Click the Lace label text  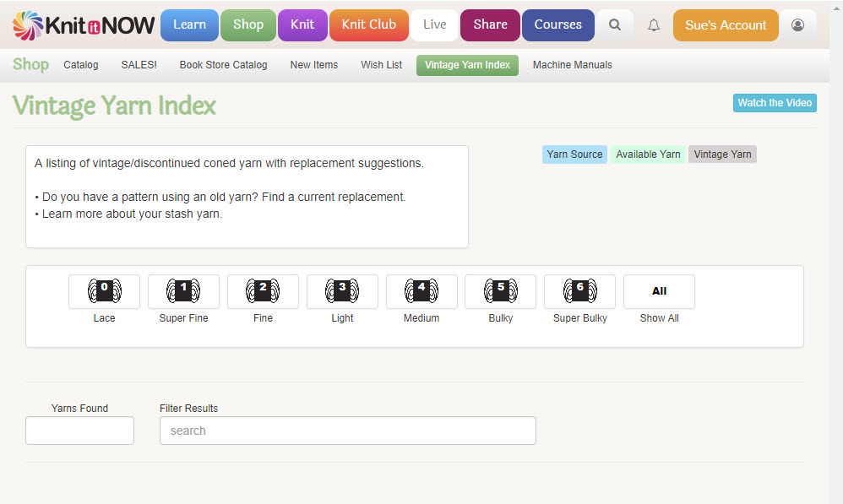tap(104, 318)
